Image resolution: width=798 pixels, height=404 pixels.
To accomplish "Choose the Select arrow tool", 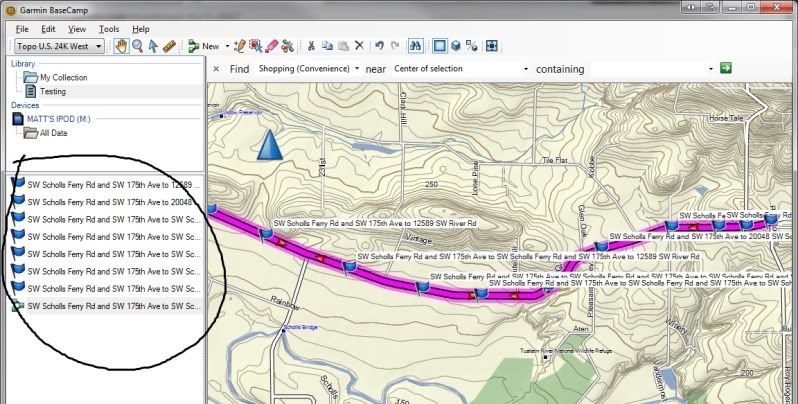I will click(x=153, y=46).
